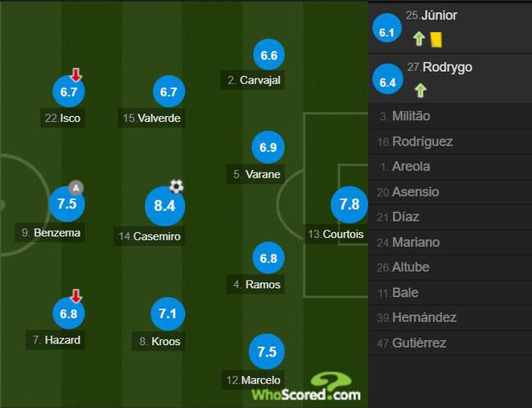The image size is (532, 408).
Task: Select Courtois's 7.8 rating circle
Action: pos(349,204)
